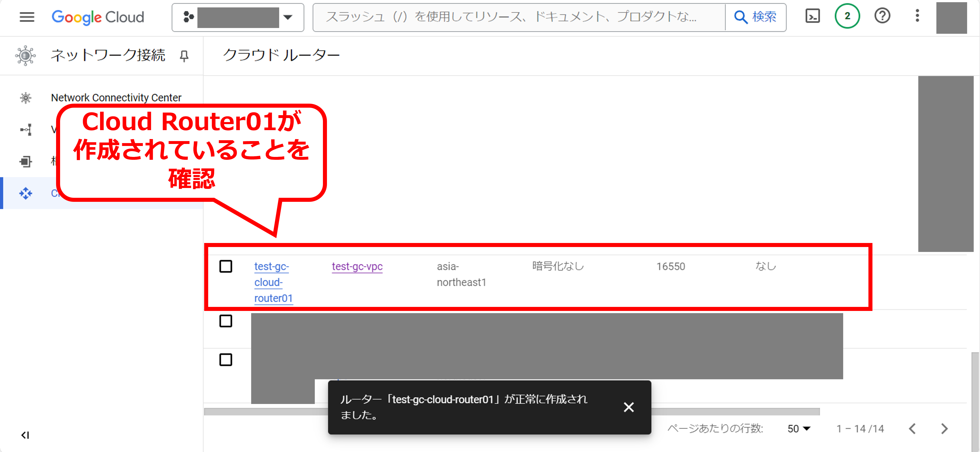The image size is (980, 452).
Task: Open the hamburger navigation menu
Action: coord(27,17)
